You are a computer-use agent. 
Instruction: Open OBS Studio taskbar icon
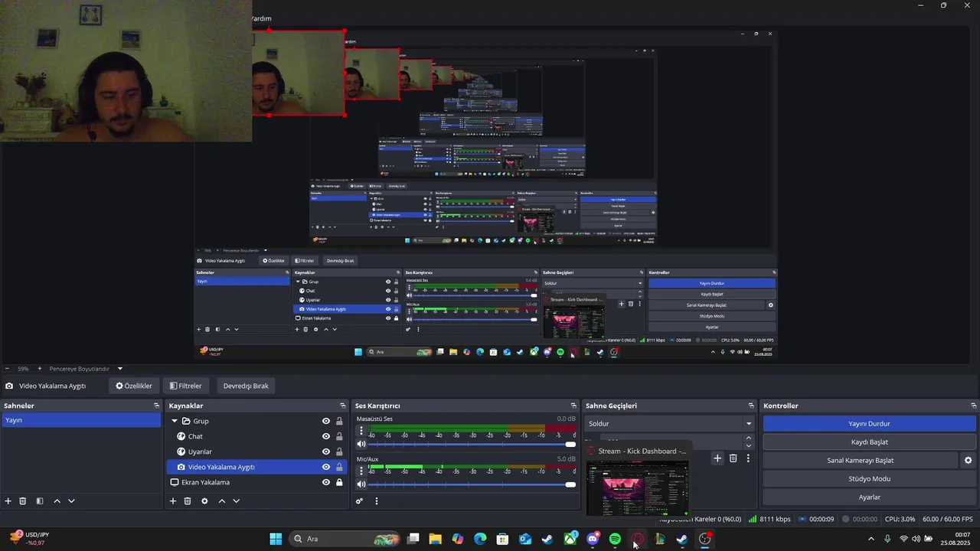pos(704,540)
